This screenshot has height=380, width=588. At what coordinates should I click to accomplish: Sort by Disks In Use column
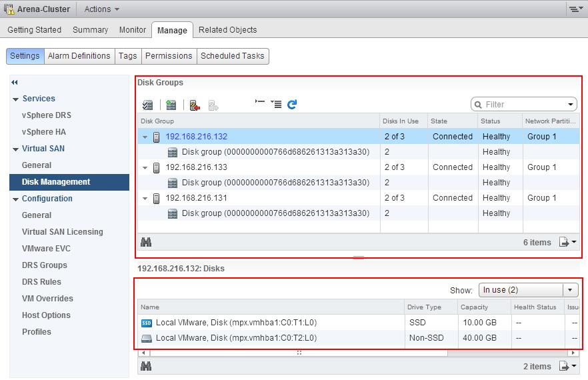(404, 121)
